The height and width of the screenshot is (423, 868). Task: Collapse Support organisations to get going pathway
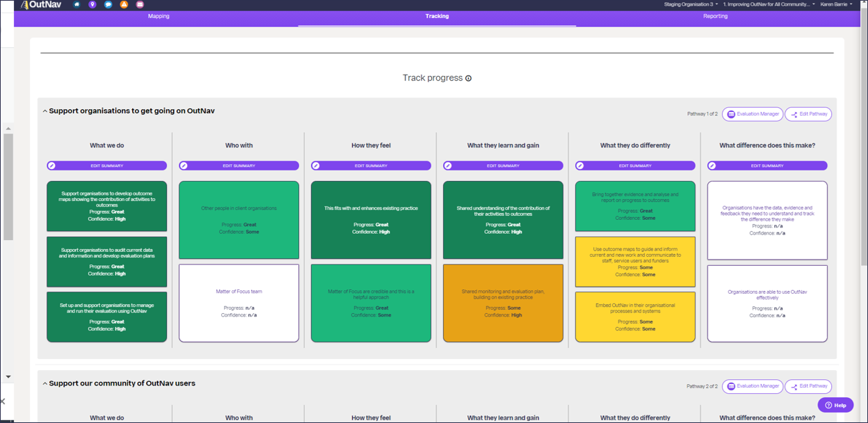click(x=45, y=111)
